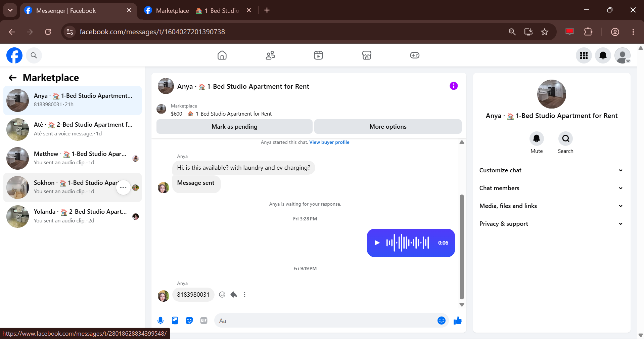644x339 pixels.
Task: Open Yolanda's 2-Bed Studio conversation
Action: point(73,216)
